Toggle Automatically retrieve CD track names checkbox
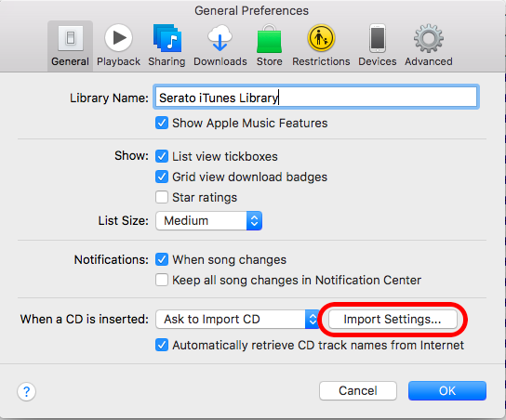This screenshot has height=420, width=506. (162, 345)
